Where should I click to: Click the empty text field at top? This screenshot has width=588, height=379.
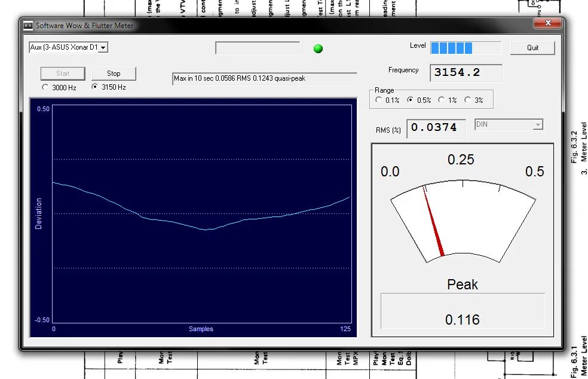tap(258, 48)
